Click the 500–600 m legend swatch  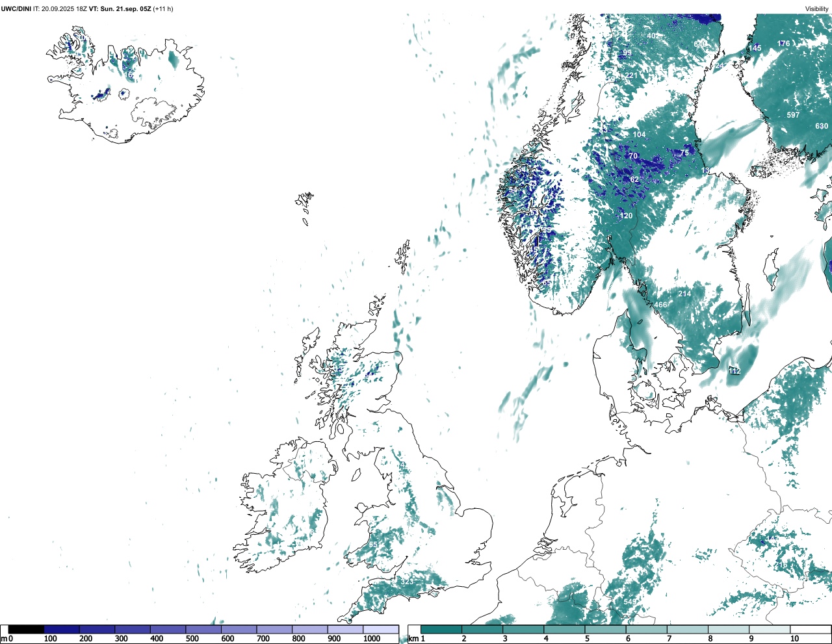pos(203,630)
